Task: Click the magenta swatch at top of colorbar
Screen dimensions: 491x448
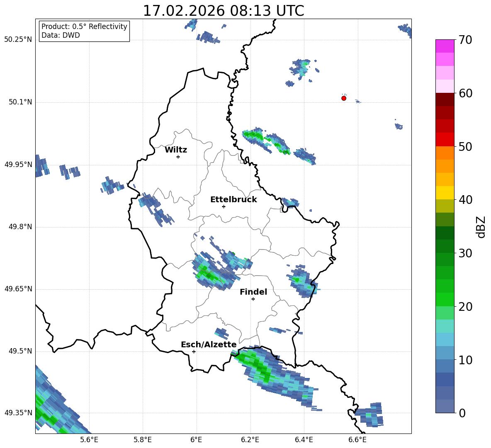Action: [445, 46]
